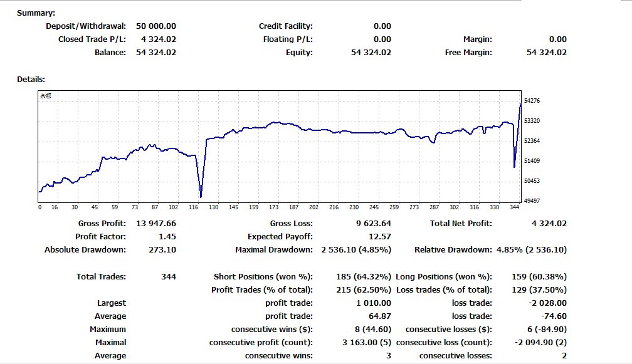Select the Equity value "54 324.02"
This screenshot has height=364, width=632.
point(371,53)
